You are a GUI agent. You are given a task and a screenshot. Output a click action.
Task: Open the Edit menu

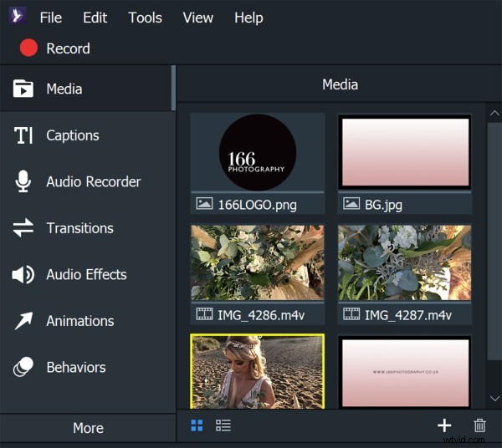pos(95,18)
